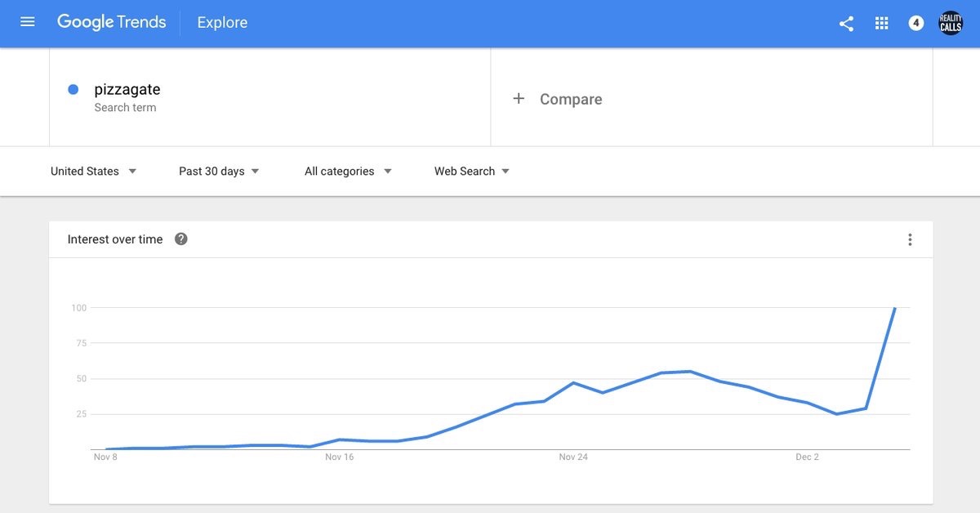Click the Nov 24 axis label
Image resolution: width=980 pixels, height=513 pixels.
click(x=573, y=457)
